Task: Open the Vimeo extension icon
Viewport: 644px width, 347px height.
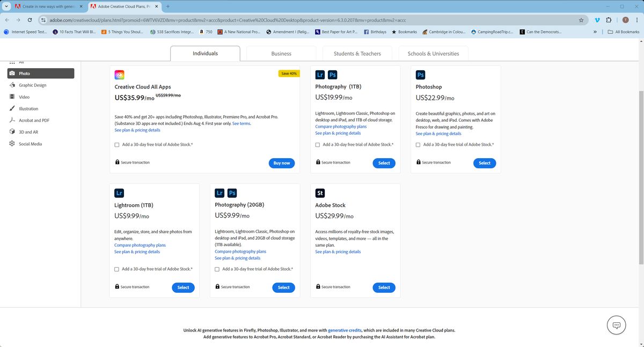Action: coord(597,20)
